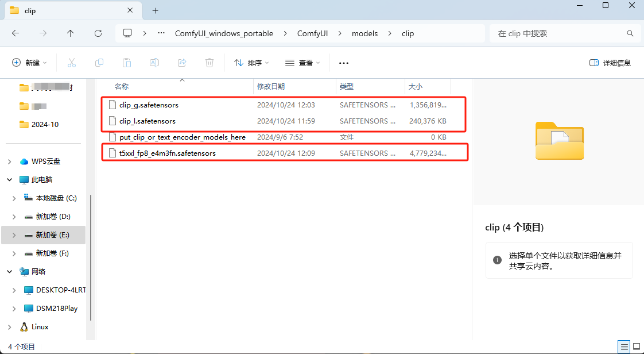Open the hidden path ellipsis in address bar
The image size is (644, 354).
pyautogui.click(x=161, y=33)
